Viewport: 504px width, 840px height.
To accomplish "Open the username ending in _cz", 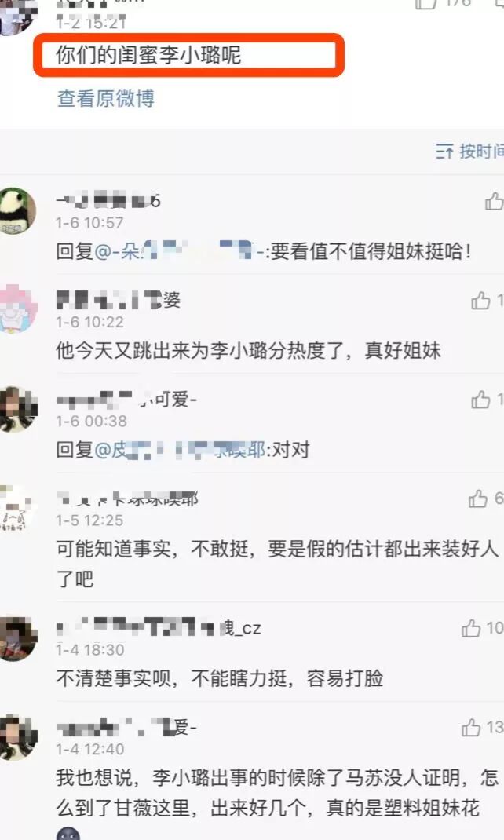I will [x=159, y=627].
